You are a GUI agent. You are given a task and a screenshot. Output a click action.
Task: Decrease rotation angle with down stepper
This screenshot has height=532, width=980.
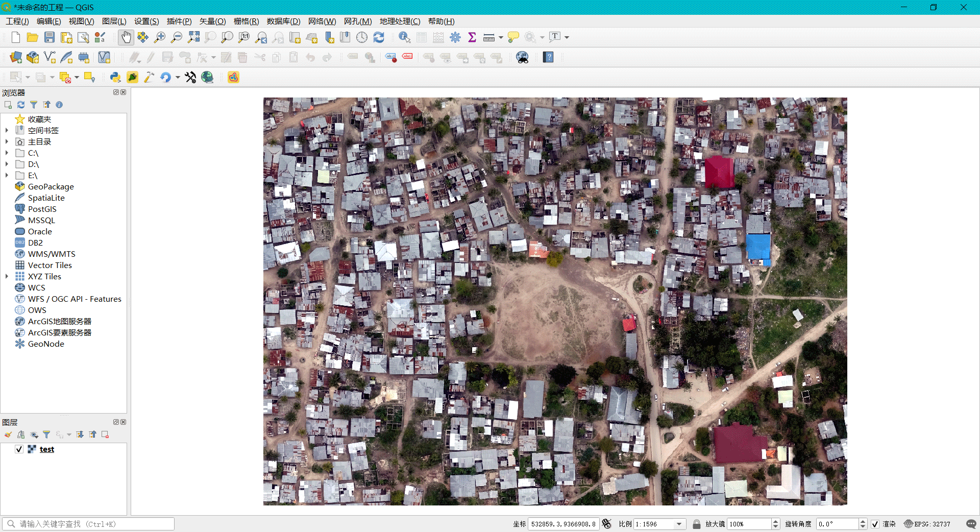863,526
